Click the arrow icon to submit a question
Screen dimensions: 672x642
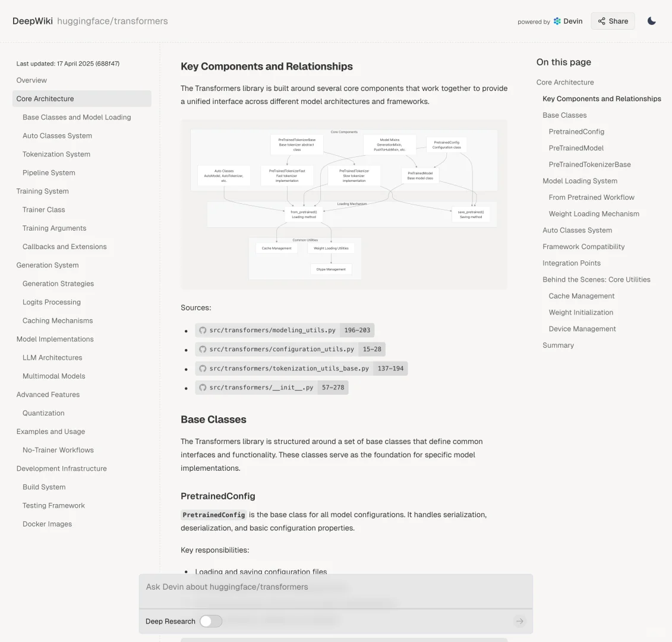pos(519,621)
